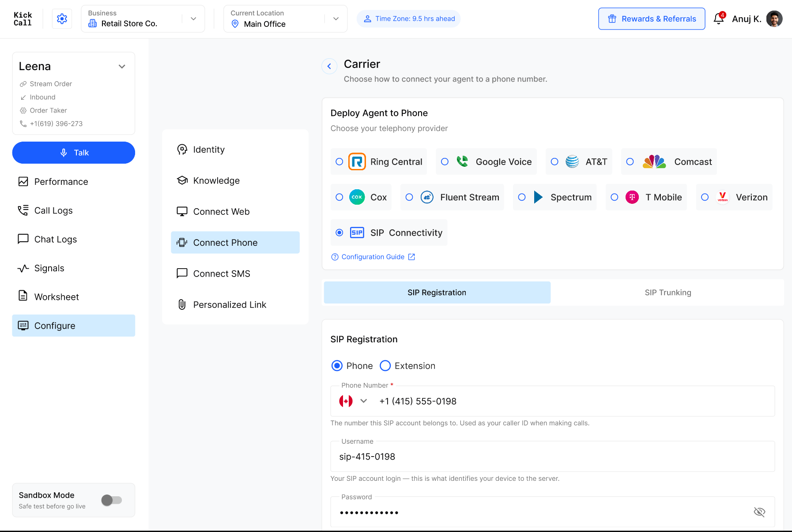792x532 pixels.
Task: Click the Inbound text under Leena
Action: (43, 97)
